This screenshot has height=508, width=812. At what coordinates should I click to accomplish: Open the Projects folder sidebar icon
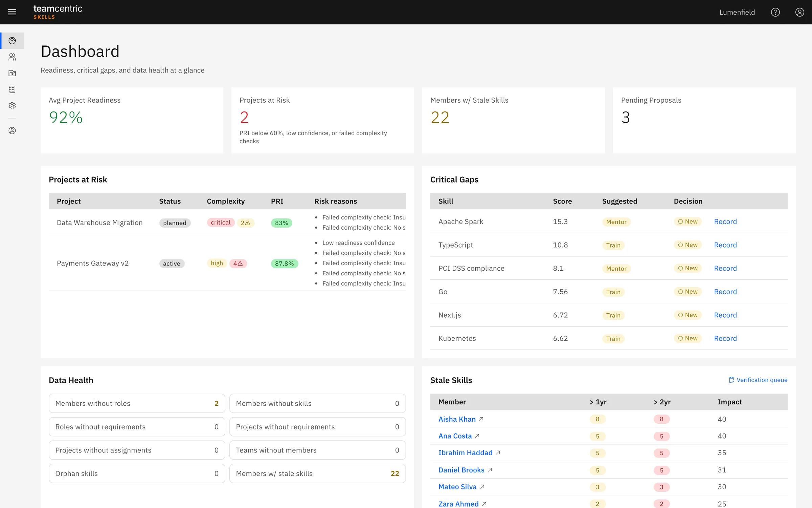[12, 73]
